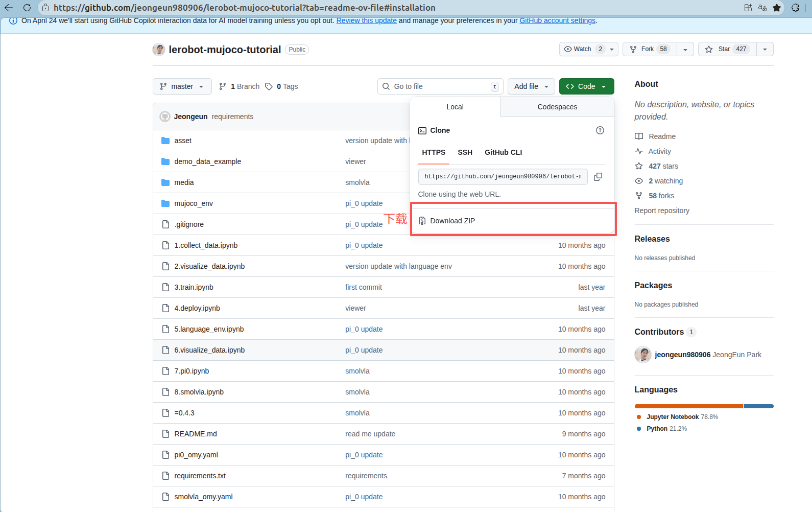This screenshot has width=812, height=512.
Task: Click the file icon beside .gitignore
Action: pos(165,224)
